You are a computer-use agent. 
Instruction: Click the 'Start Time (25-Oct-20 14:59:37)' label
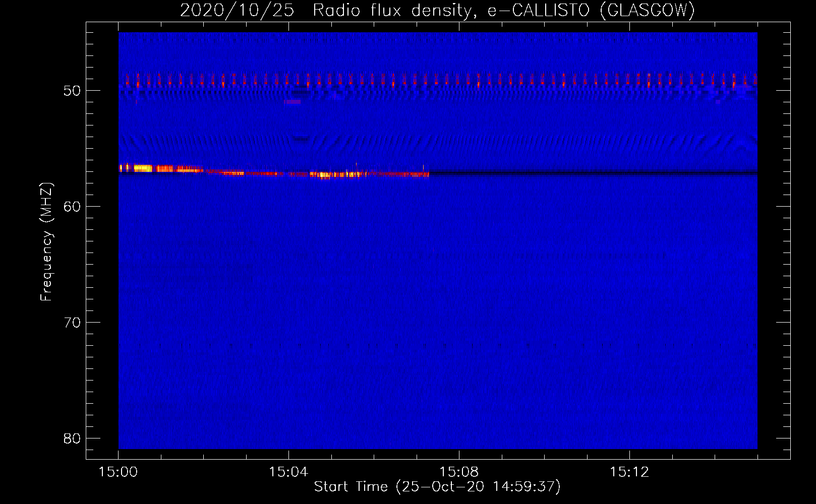(437, 487)
